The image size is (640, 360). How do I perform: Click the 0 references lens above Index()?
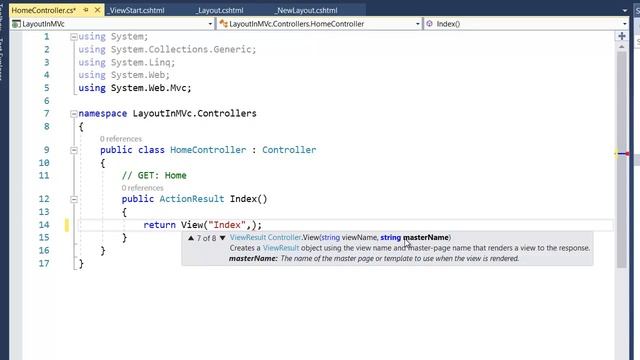click(142, 188)
